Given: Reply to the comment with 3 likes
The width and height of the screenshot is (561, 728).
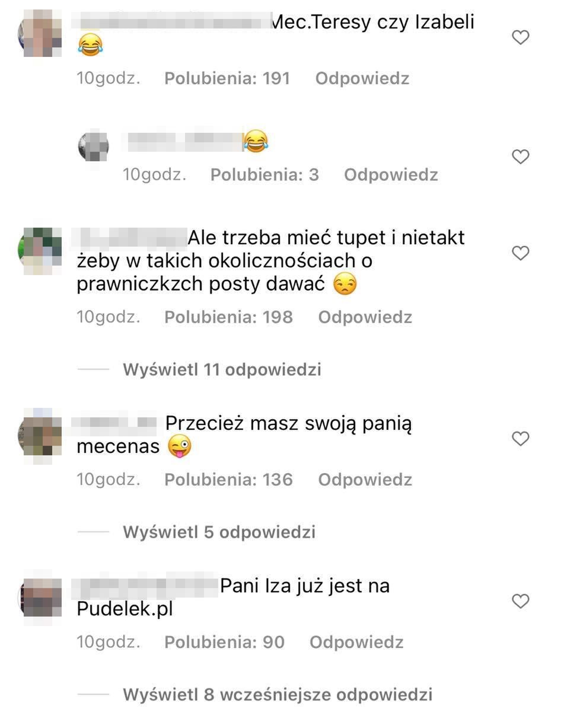Looking at the screenshot, I should coord(391,175).
